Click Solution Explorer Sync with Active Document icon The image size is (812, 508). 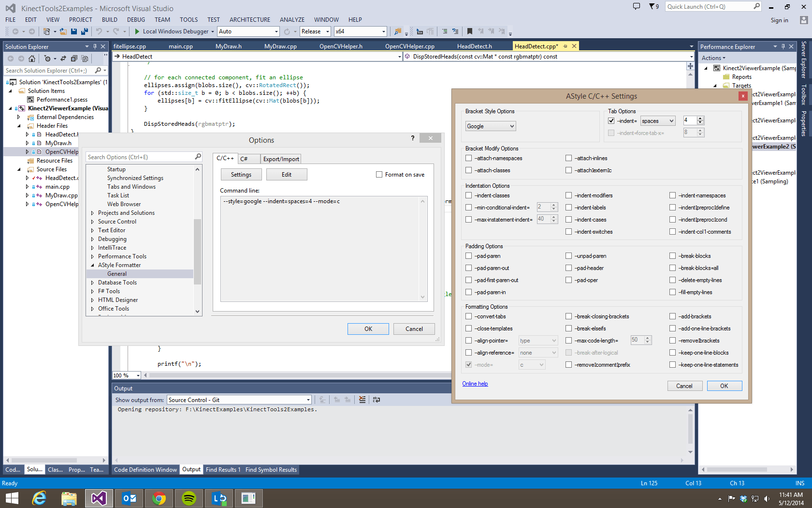[x=63, y=59]
